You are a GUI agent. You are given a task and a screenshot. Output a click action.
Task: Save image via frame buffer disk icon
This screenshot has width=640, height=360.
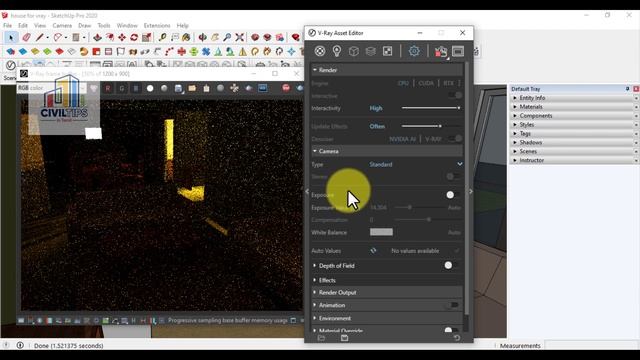pyautogui.click(x=178, y=88)
